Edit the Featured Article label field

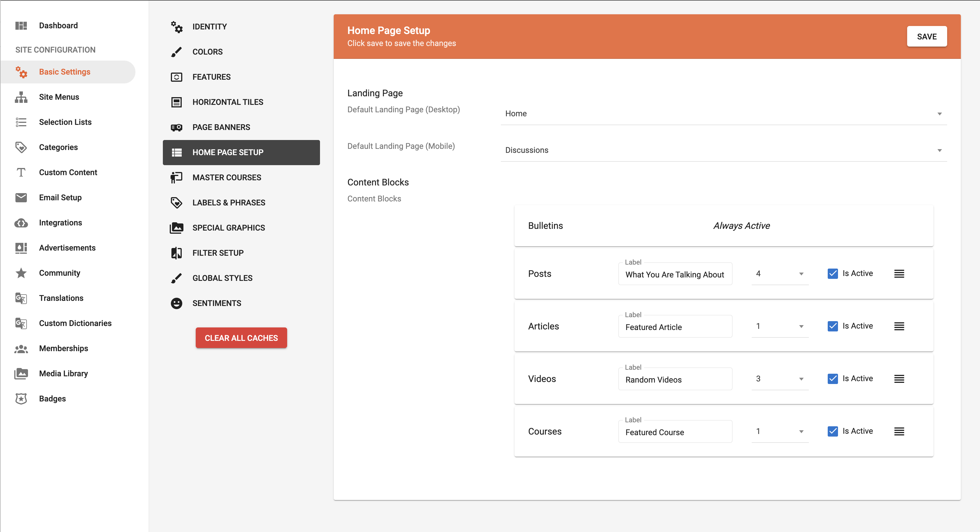pyautogui.click(x=675, y=327)
